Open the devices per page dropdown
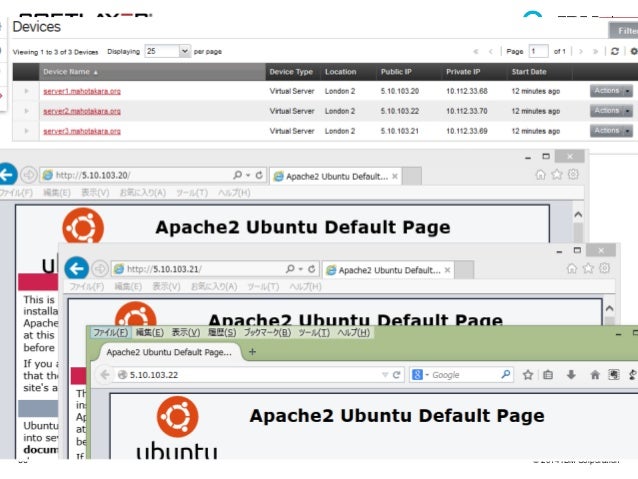This screenshot has width=638, height=479. (x=168, y=51)
